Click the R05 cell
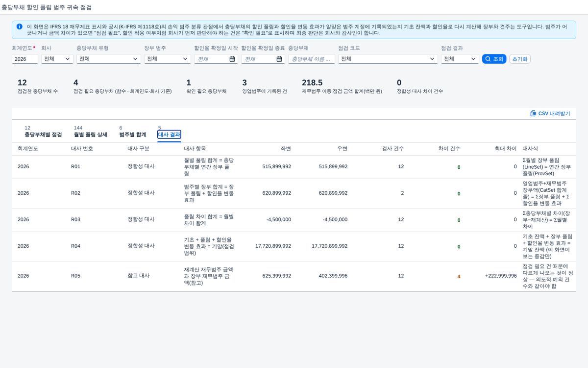 coord(75,276)
